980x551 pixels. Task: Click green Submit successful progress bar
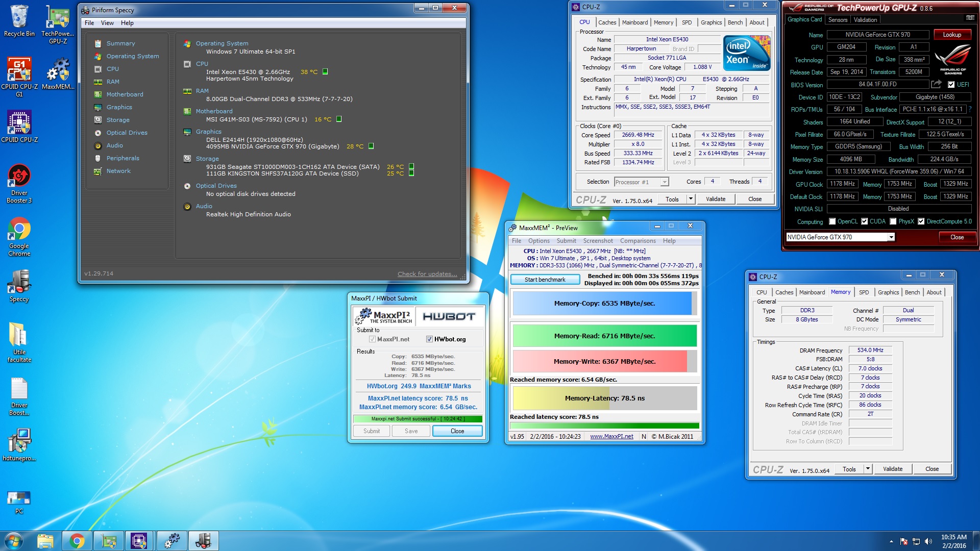tap(418, 419)
